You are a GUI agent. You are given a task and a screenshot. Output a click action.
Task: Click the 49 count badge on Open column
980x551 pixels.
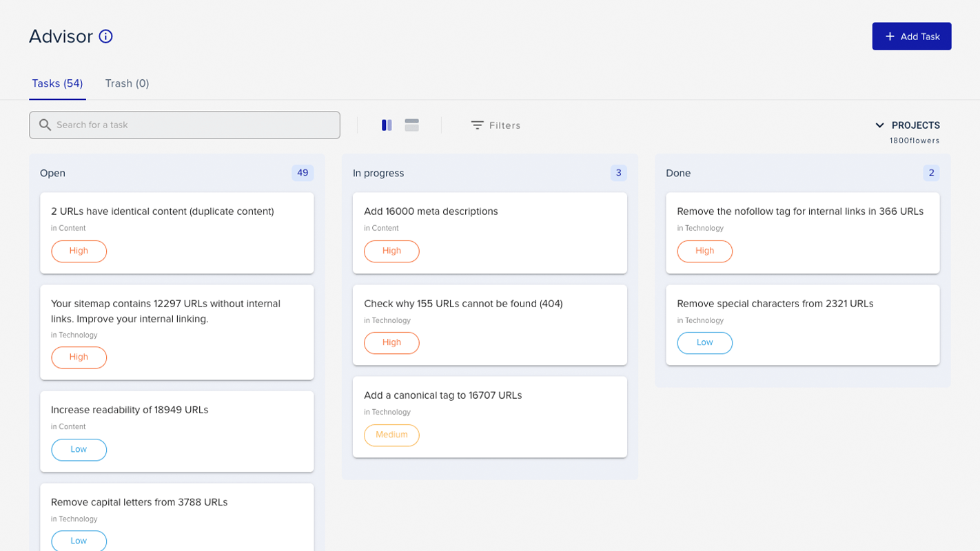coord(302,173)
